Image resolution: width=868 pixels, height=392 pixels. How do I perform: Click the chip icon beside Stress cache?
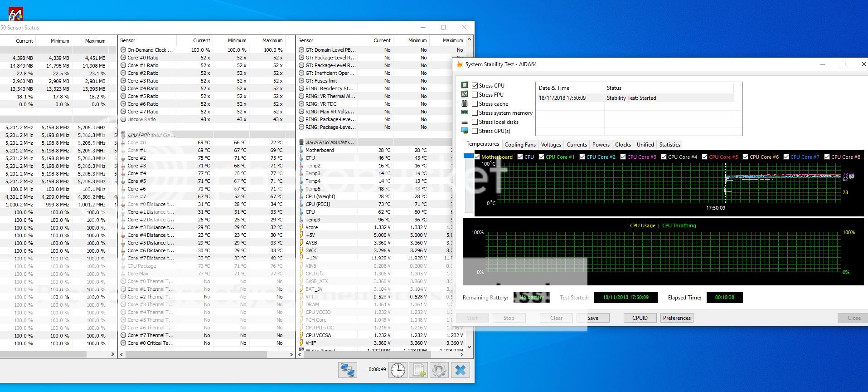point(465,103)
